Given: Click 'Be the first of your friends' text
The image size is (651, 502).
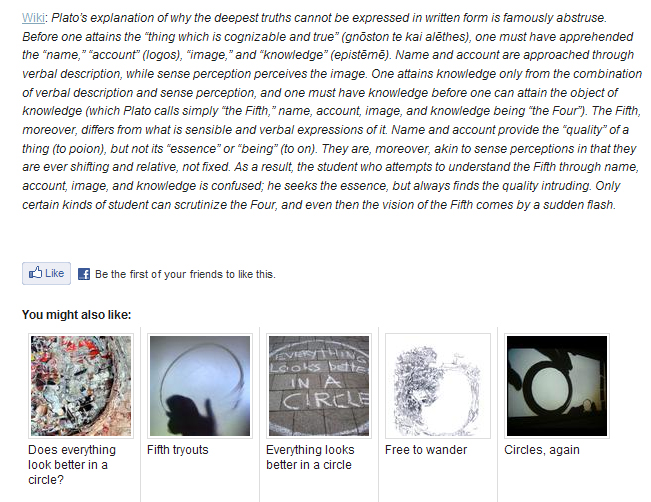Looking at the screenshot, I should click(185, 274).
